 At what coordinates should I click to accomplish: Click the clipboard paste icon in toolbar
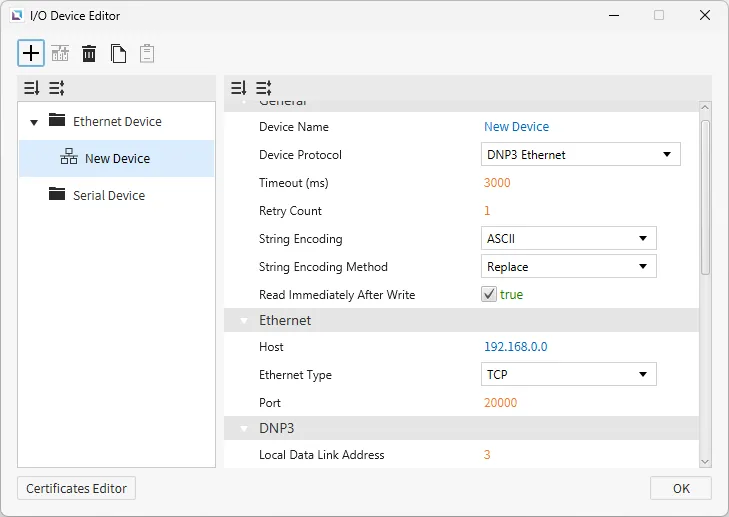tap(147, 54)
